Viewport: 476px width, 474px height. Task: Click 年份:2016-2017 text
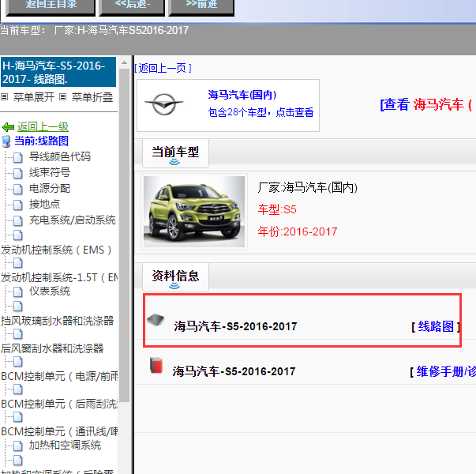(298, 231)
